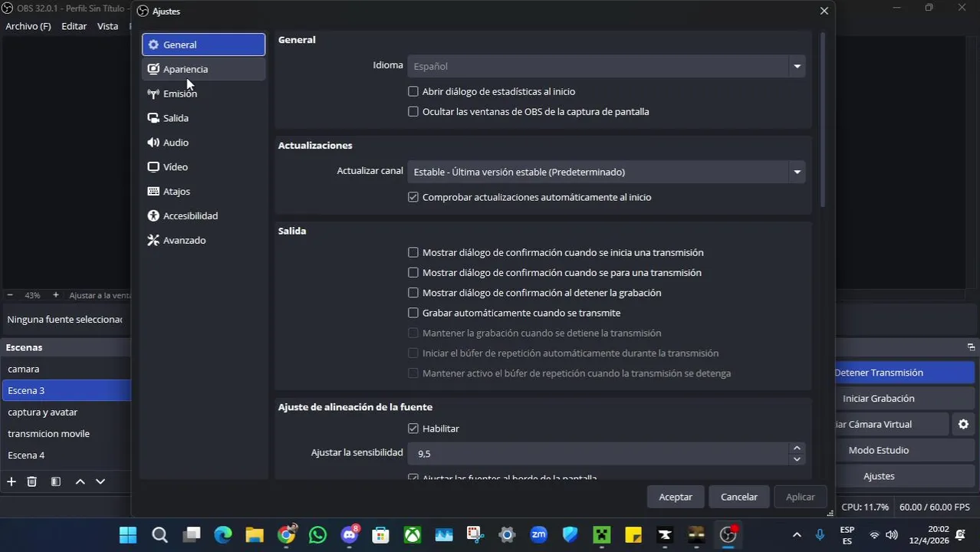
Task: Enable confirmation dialog when stopping a transmission
Action: [x=413, y=272]
